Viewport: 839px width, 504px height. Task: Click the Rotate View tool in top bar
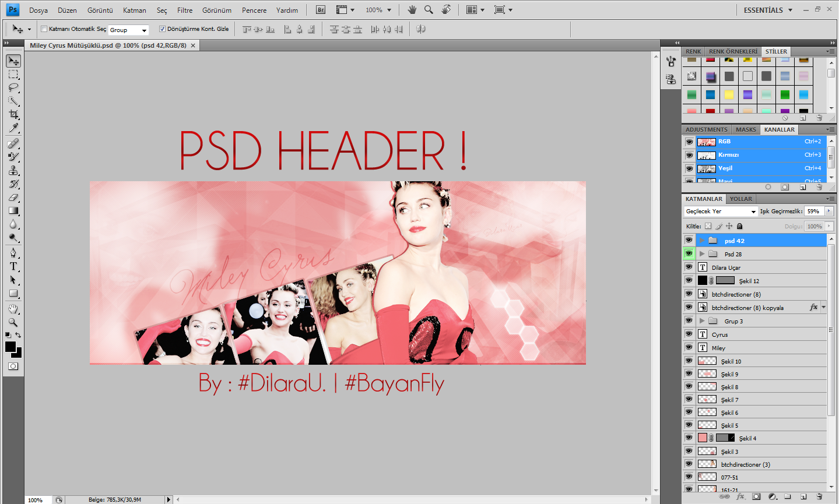point(446,10)
